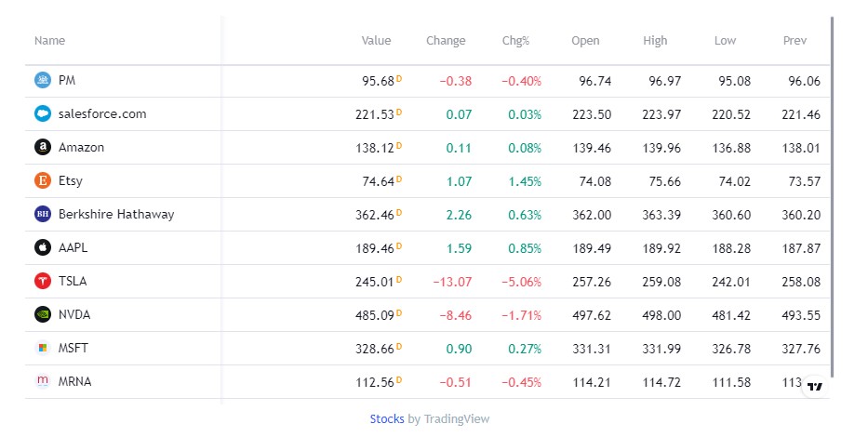Open the PM ticker name
The image size is (868, 437).
[x=67, y=80]
